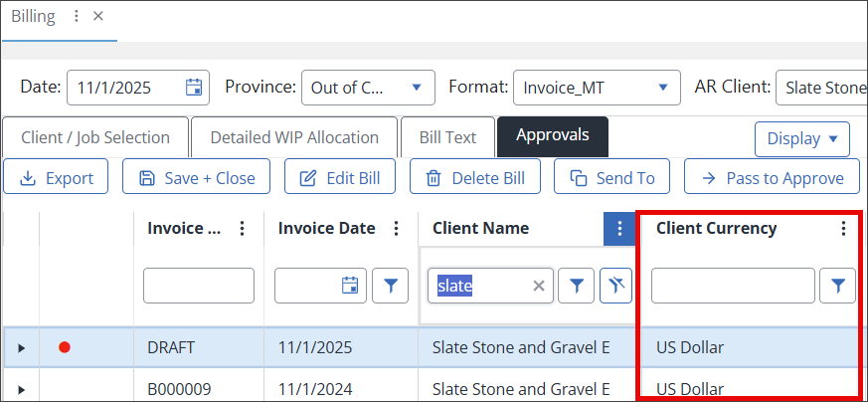Clear all filters icon beside Client Name
The height and width of the screenshot is (402, 868).
point(616,287)
